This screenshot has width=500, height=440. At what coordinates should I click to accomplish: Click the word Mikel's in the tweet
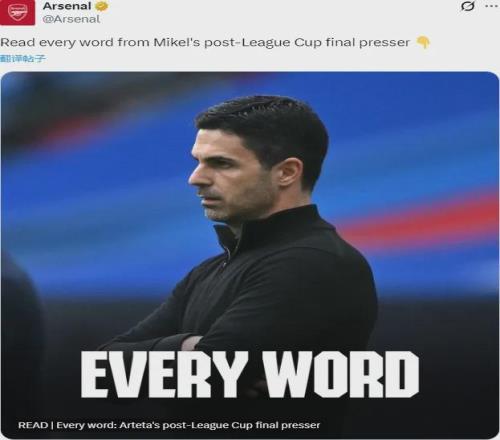point(176,43)
